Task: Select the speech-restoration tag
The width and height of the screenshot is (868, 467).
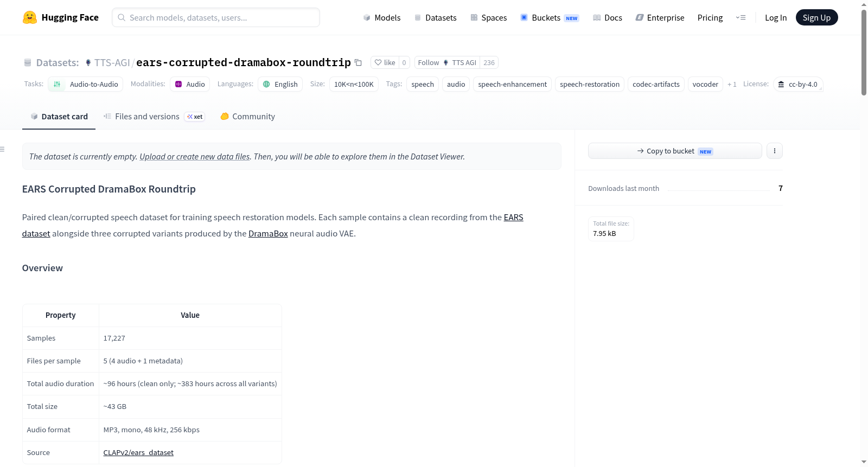Action: (590, 84)
